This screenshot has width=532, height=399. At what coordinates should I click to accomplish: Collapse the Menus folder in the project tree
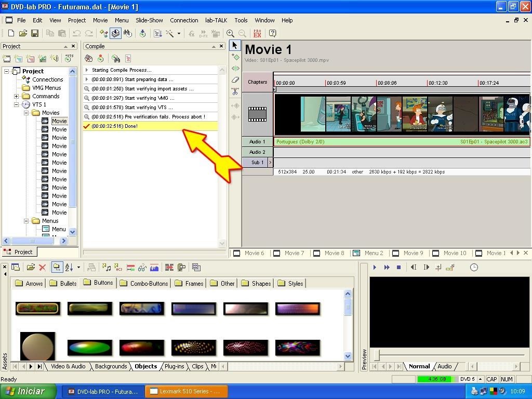(x=26, y=221)
